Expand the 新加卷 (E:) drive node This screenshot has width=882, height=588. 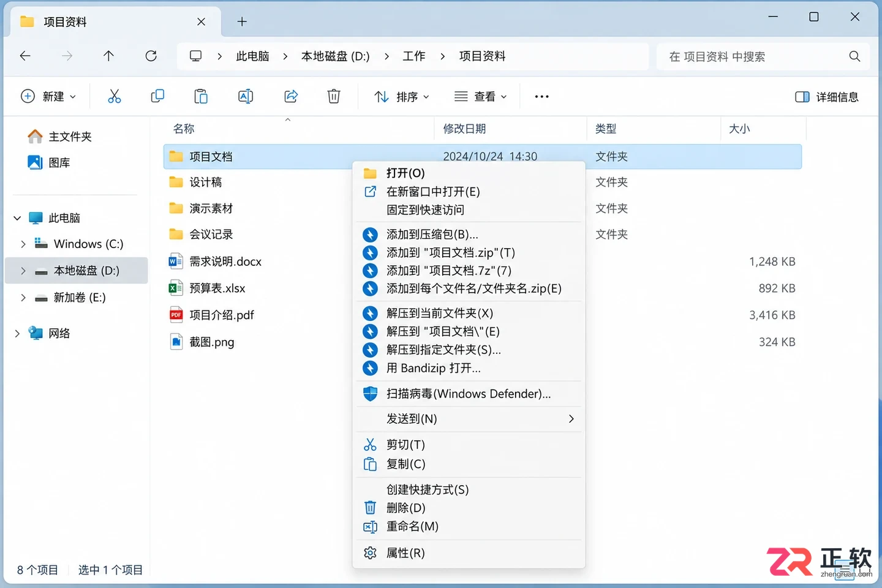23,298
